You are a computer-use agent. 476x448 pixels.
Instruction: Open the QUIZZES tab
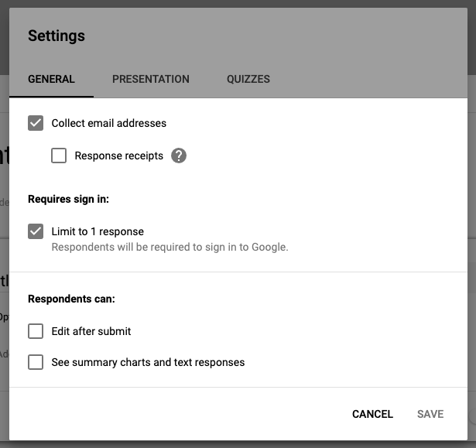point(248,79)
